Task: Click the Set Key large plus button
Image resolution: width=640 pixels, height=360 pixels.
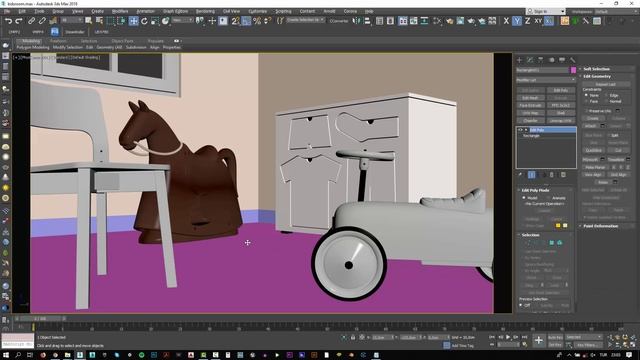Action: coord(538,340)
